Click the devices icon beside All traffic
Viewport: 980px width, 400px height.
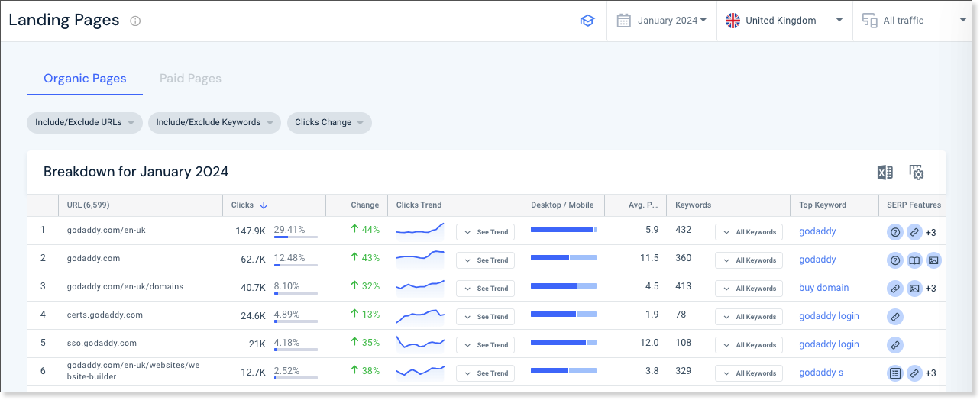coord(869,21)
